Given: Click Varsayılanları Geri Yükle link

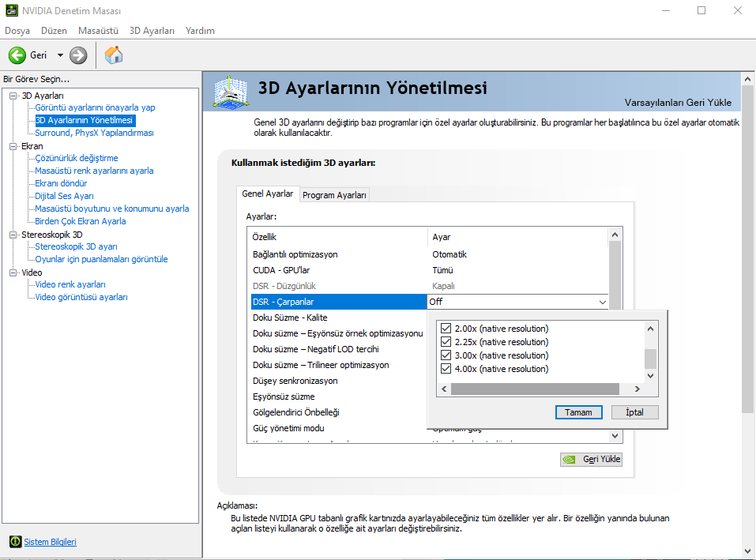Looking at the screenshot, I should 678,103.
